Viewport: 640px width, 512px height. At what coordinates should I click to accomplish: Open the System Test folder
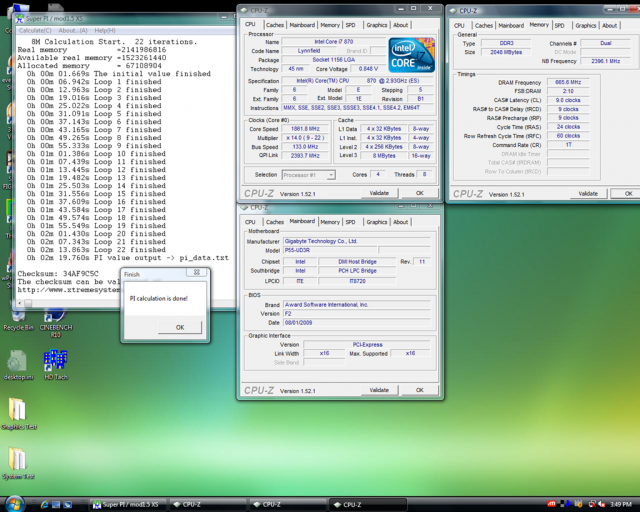18,463
